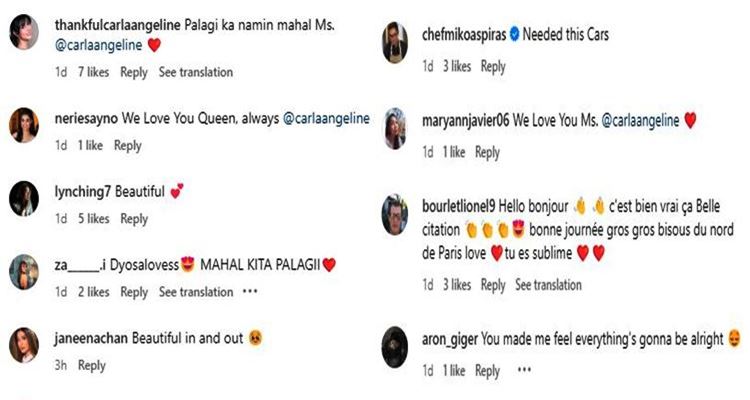Reply to chefmikoaspiras' comment
750x400 pixels.
(493, 67)
